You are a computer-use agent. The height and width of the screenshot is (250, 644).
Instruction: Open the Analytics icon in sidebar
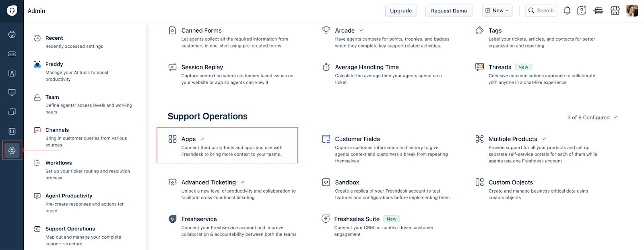[12, 131]
